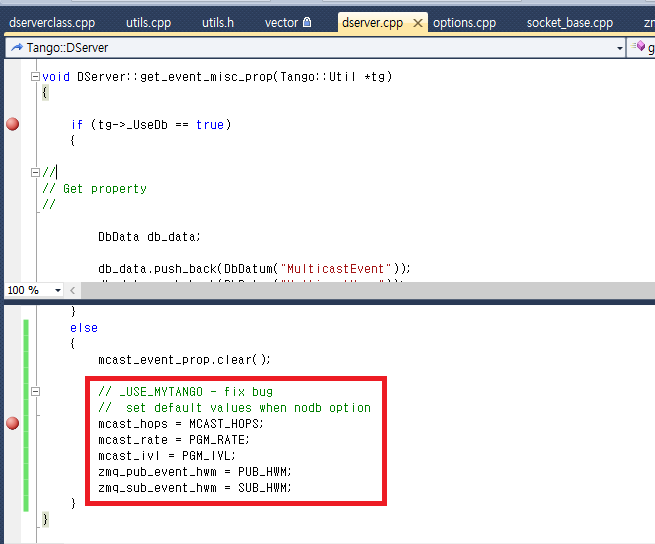The width and height of the screenshot is (655, 544).
Task: Click the dropdown arrow of scope combo box
Action: (x=619, y=48)
